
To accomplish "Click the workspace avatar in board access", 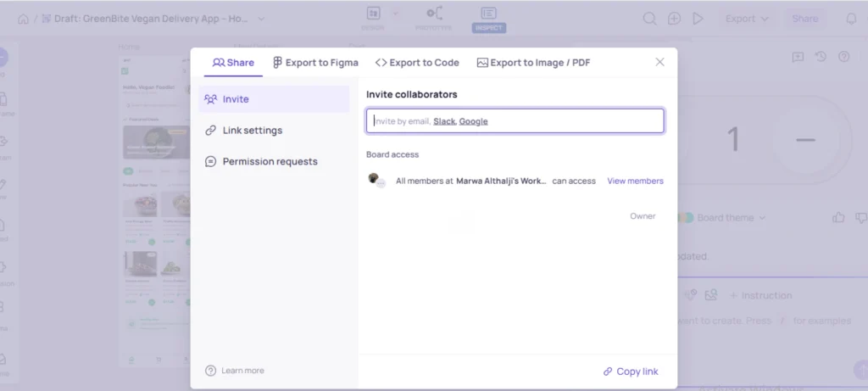I will pyautogui.click(x=376, y=180).
